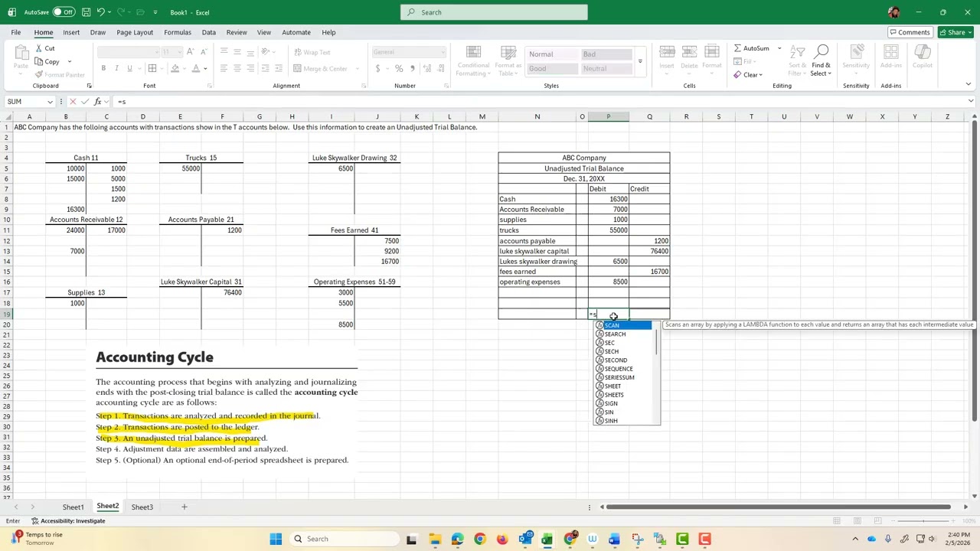Screen dimensions: 980x551
Task: Click the Cut scissors icon
Action: click(x=39, y=48)
